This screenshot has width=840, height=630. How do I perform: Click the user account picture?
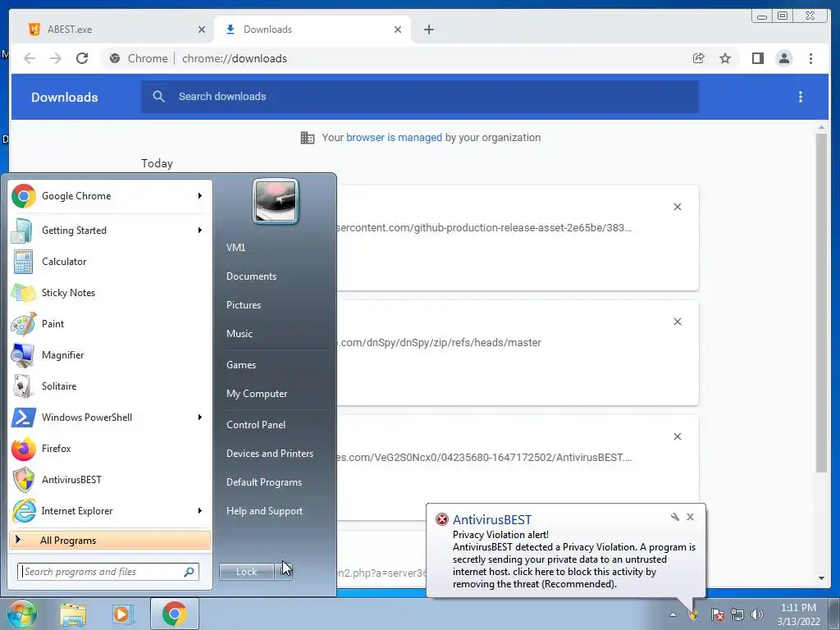[276, 201]
